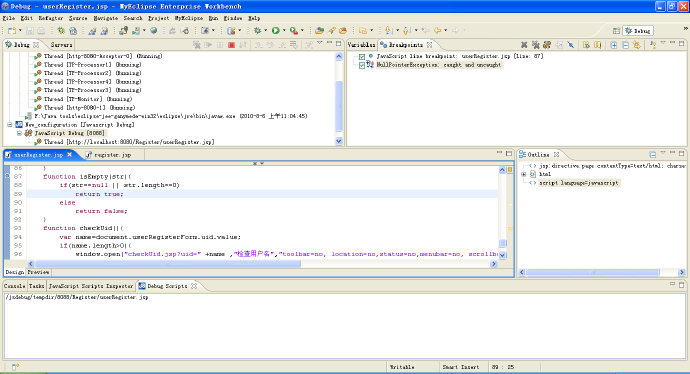Viewport: 690px width, 374px height.
Task: Open the Help menu
Action: [254, 18]
